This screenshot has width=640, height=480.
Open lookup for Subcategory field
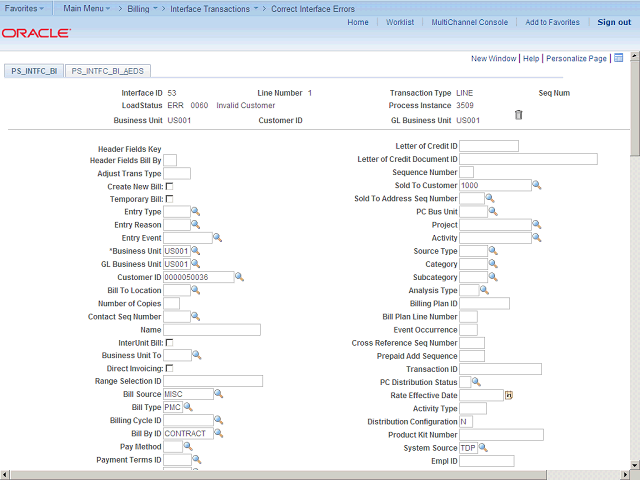[x=493, y=277]
